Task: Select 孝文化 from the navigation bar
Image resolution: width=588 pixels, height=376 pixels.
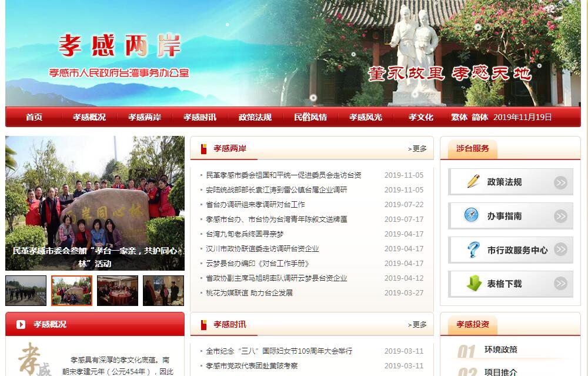Action: pyautogui.click(x=421, y=117)
